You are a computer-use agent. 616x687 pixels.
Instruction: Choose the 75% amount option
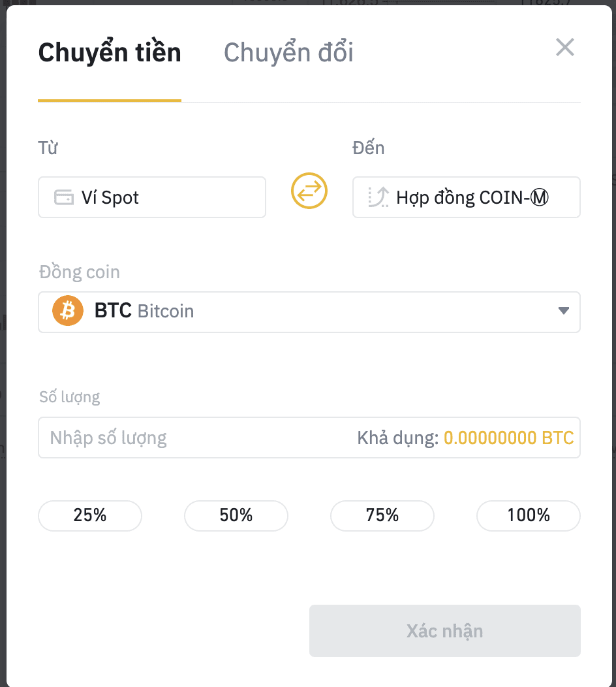coord(382,515)
